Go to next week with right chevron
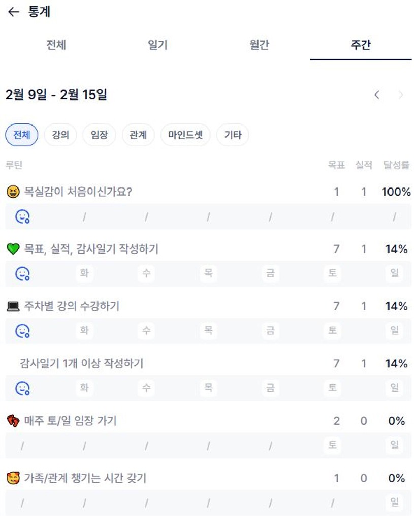The height and width of the screenshot is (532, 420). pyautogui.click(x=401, y=95)
